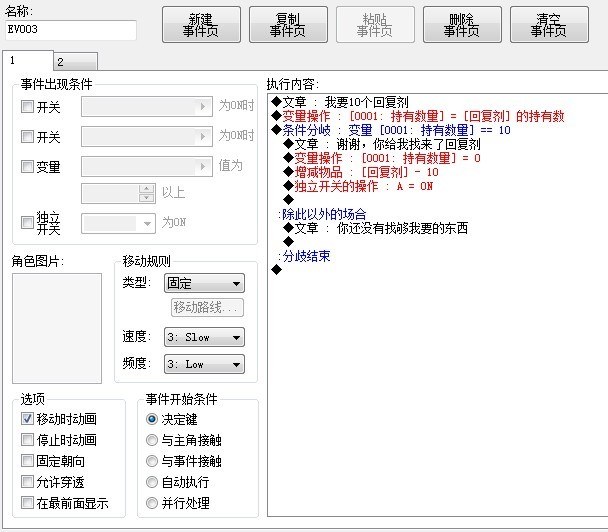Click the 复制事件页 button
The width and height of the screenshot is (608, 532).
click(288, 24)
